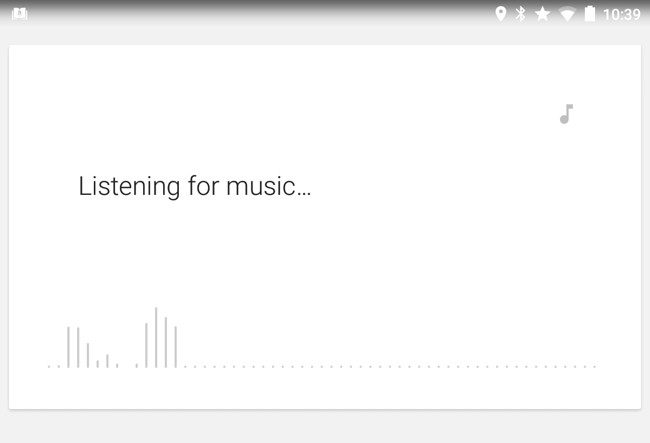Tap the Bluetooth status icon

pos(520,14)
